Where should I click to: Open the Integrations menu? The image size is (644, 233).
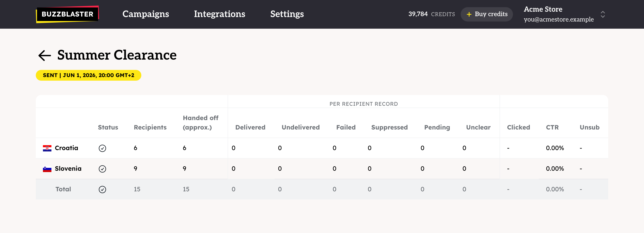(220, 14)
